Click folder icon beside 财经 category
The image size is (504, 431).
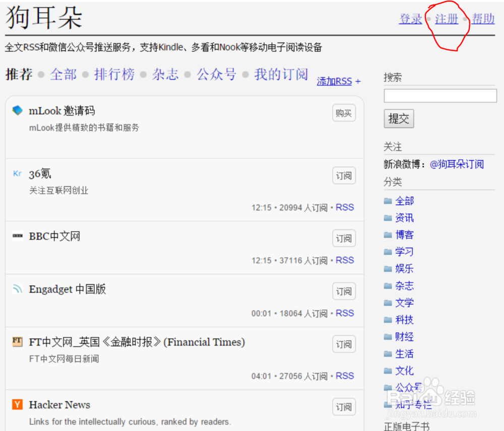coord(388,337)
